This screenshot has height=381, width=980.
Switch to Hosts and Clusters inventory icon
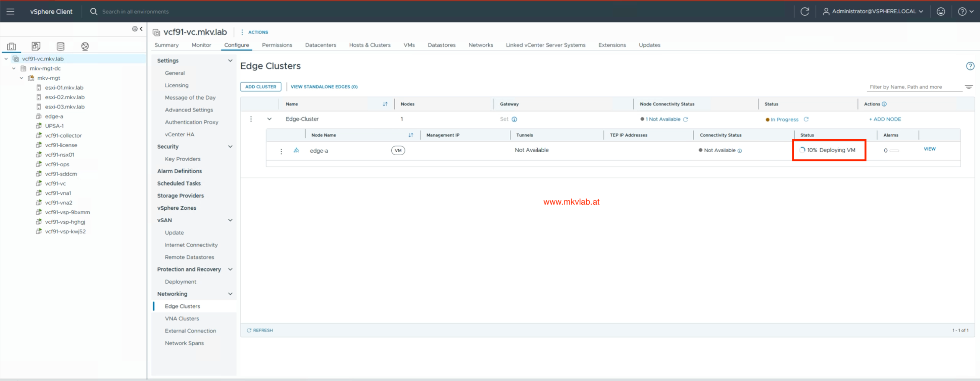[11, 46]
